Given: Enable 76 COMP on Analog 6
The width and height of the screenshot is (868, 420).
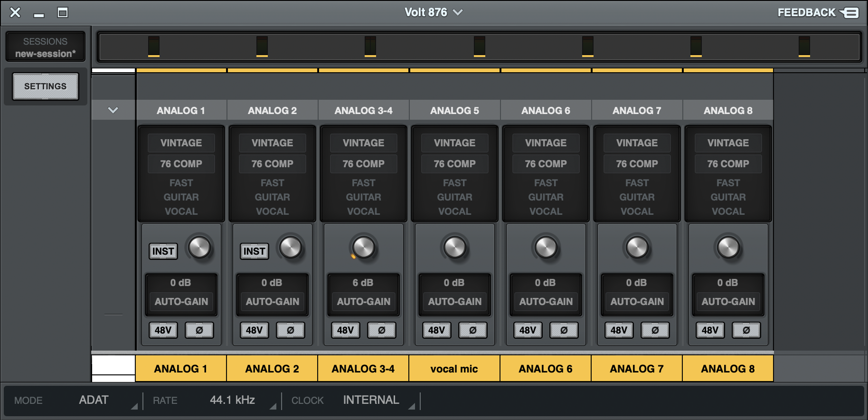Looking at the screenshot, I should point(546,164).
